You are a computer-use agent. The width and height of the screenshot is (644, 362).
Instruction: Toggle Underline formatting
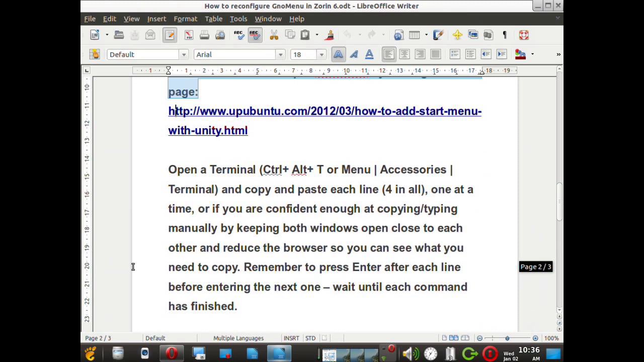tap(369, 54)
